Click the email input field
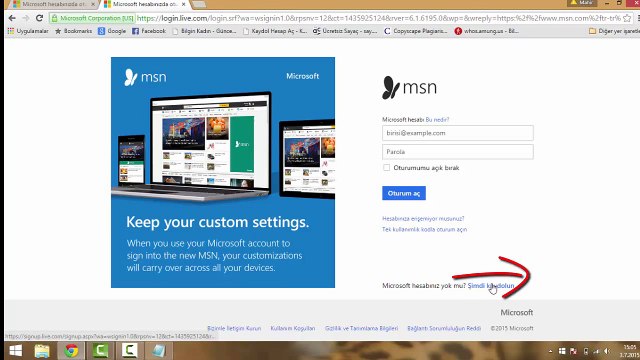The height and width of the screenshot is (360, 640). [458, 133]
